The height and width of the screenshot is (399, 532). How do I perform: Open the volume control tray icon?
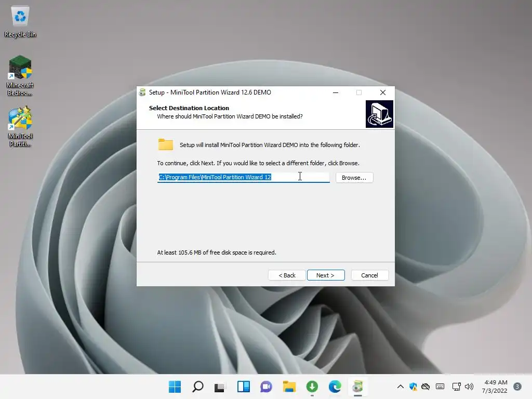(469, 387)
